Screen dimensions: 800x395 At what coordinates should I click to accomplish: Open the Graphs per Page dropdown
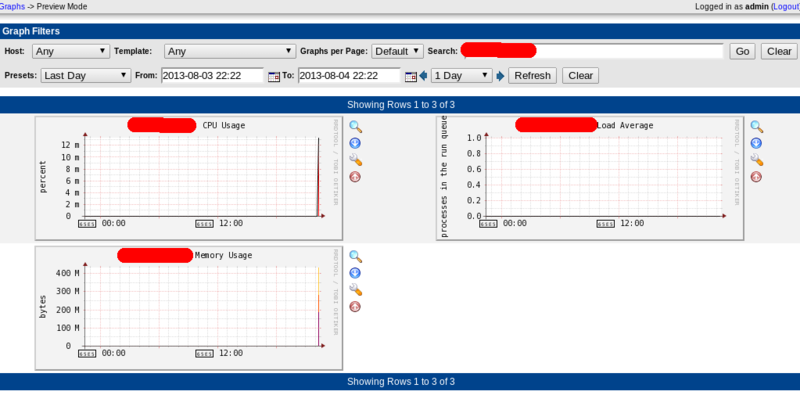pos(397,51)
